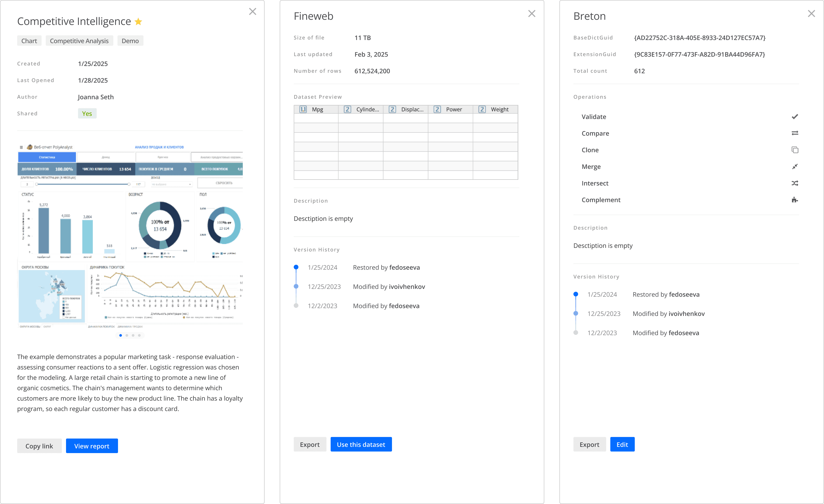Screen dimensions: 824x504
Task: Click the Validate checkmark icon
Action: 795,117
